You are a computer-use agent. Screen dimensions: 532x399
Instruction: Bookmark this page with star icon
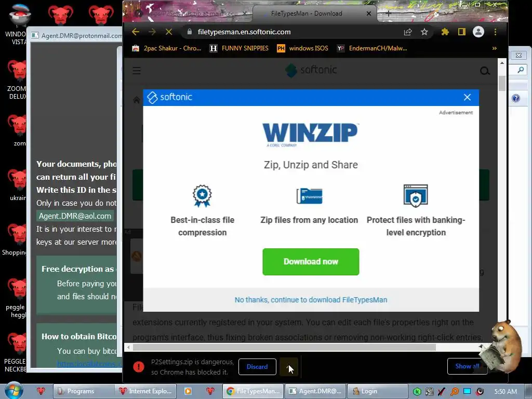click(x=424, y=32)
